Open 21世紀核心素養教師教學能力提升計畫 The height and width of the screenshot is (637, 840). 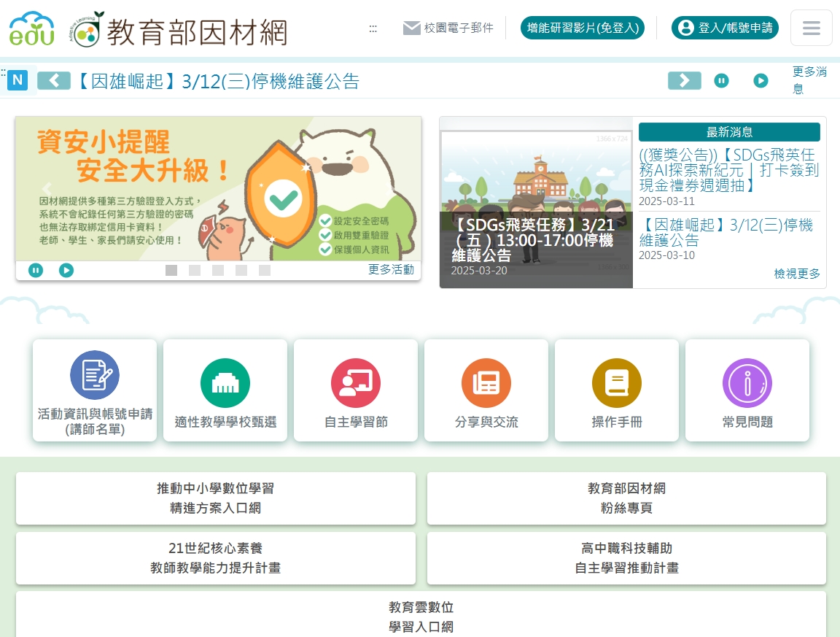pos(215,558)
